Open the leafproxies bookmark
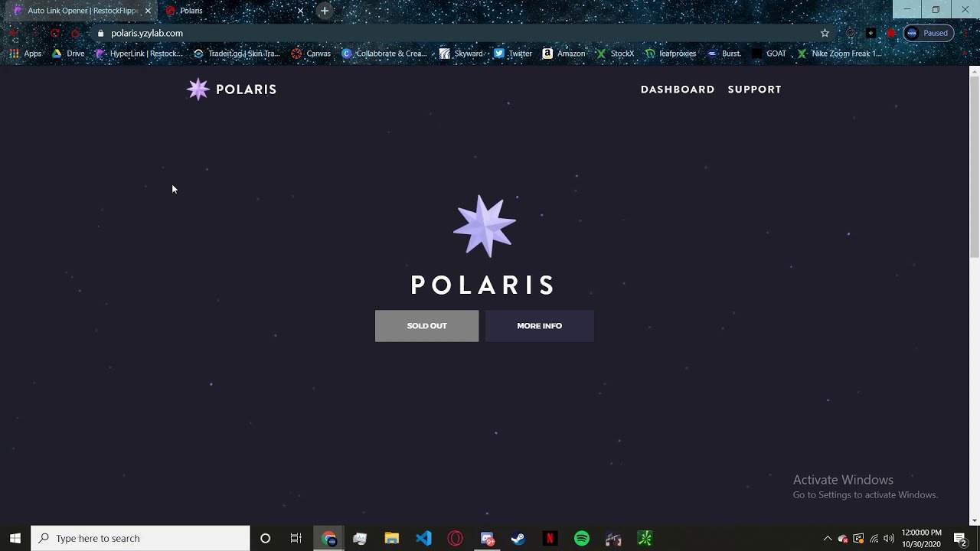Viewport: 980px width, 551px height. (671, 54)
